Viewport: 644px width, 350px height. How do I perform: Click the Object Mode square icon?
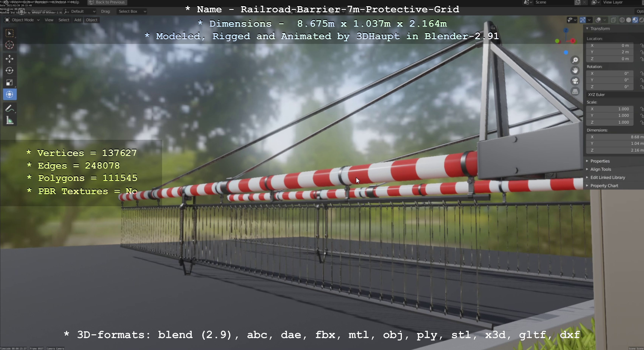click(x=7, y=20)
